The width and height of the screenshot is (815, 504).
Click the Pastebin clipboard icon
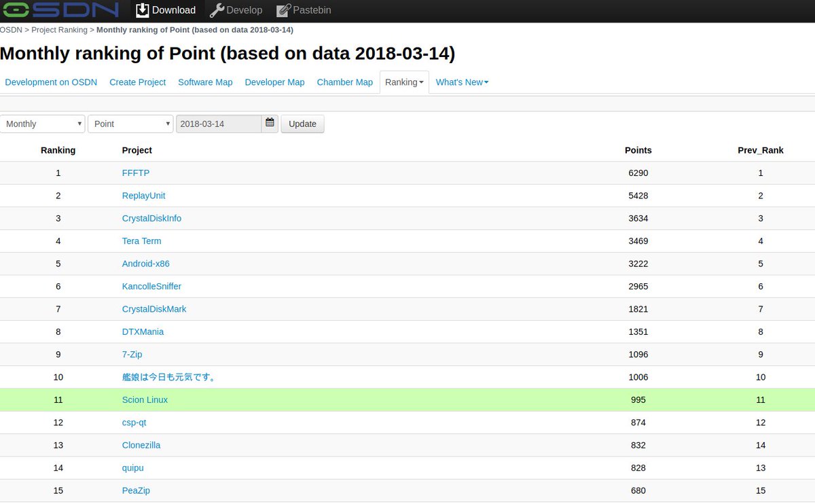point(283,10)
